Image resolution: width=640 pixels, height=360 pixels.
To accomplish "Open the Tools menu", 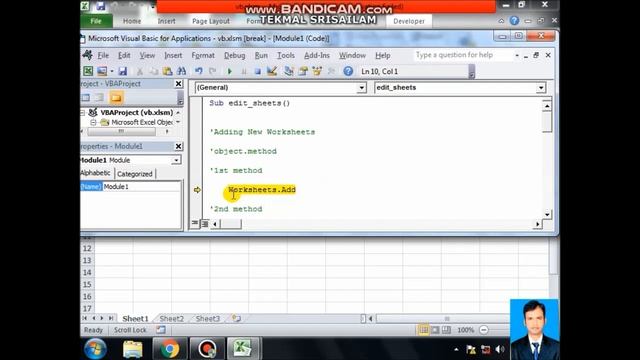I will click(x=286, y=55).
